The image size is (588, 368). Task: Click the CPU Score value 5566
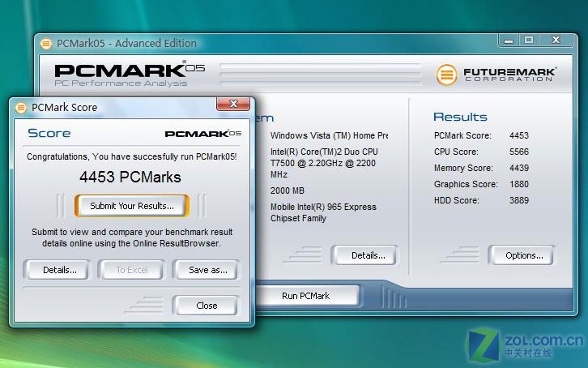[519, 152]
